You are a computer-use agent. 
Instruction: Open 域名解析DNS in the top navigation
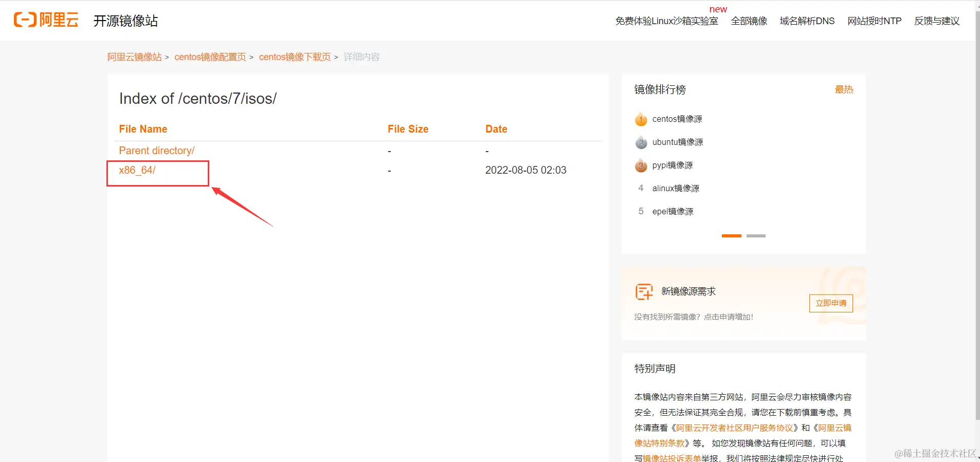(x=807, y=21)
